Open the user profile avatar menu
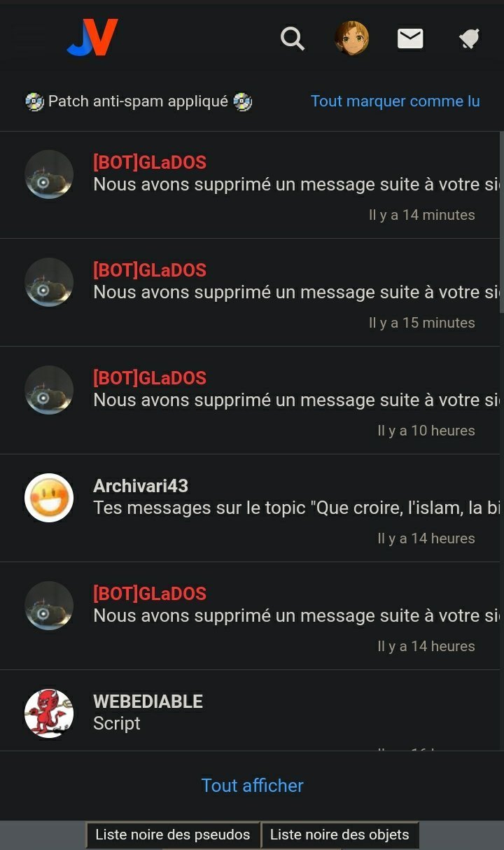The height and width of the screenshot is (850, 504). pos(351,38)
